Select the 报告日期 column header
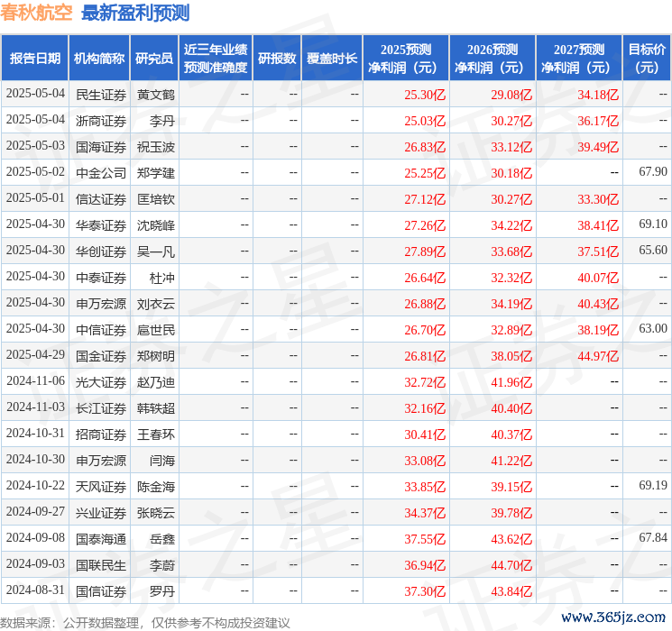The width and height of the screenshot is (672, 631). click(x=34, y=58)
